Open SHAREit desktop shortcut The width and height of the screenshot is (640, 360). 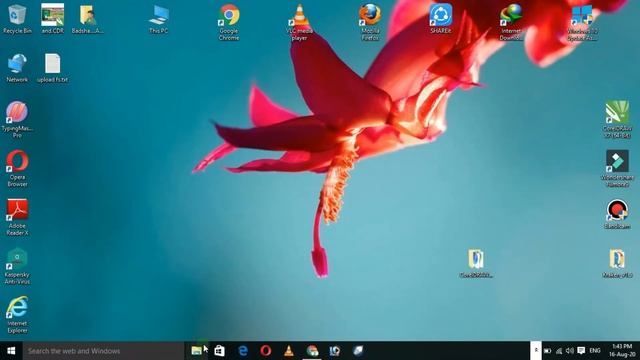(440, 19)
